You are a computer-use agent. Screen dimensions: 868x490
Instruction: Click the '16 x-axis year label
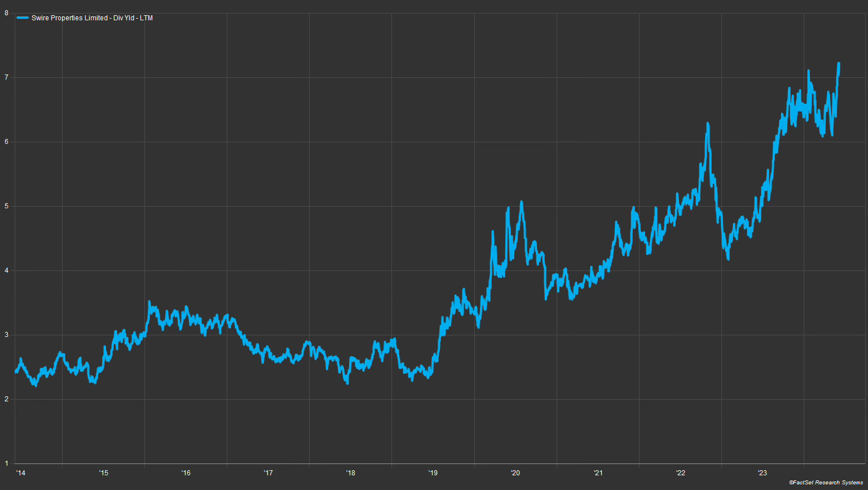click(x=186, y=473)
